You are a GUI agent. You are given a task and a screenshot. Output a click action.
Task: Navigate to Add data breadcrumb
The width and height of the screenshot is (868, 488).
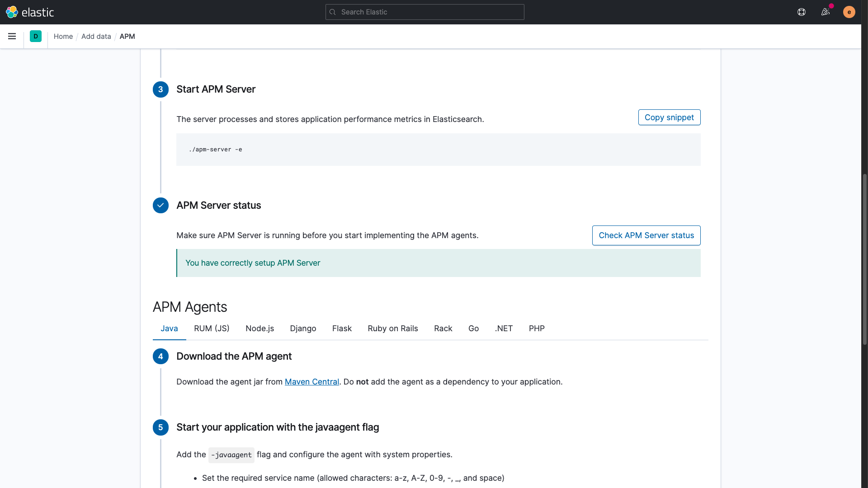click(x=96, y=36)
